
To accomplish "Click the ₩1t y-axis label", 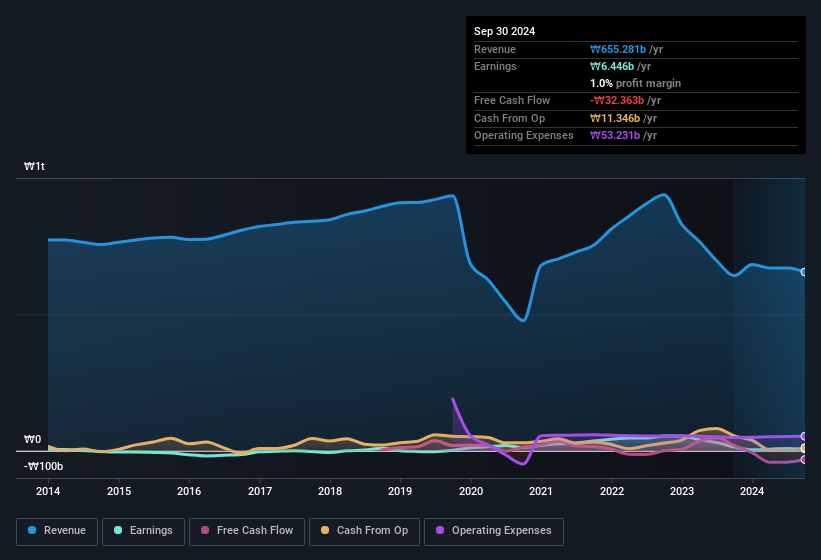I will click(34, 166).
